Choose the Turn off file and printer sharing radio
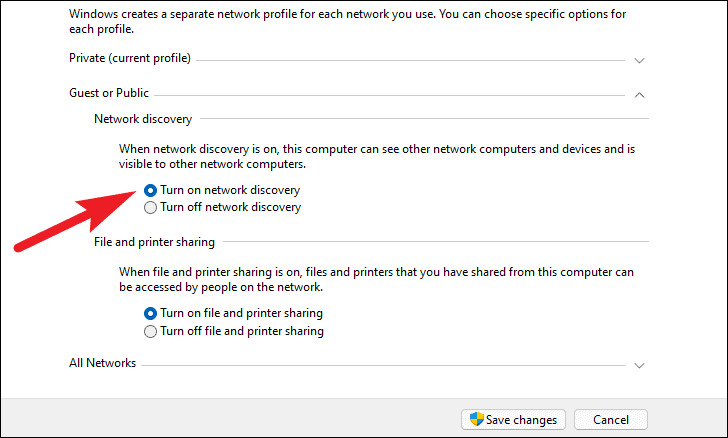Screen dimensions: 728x438 point(150,332)
